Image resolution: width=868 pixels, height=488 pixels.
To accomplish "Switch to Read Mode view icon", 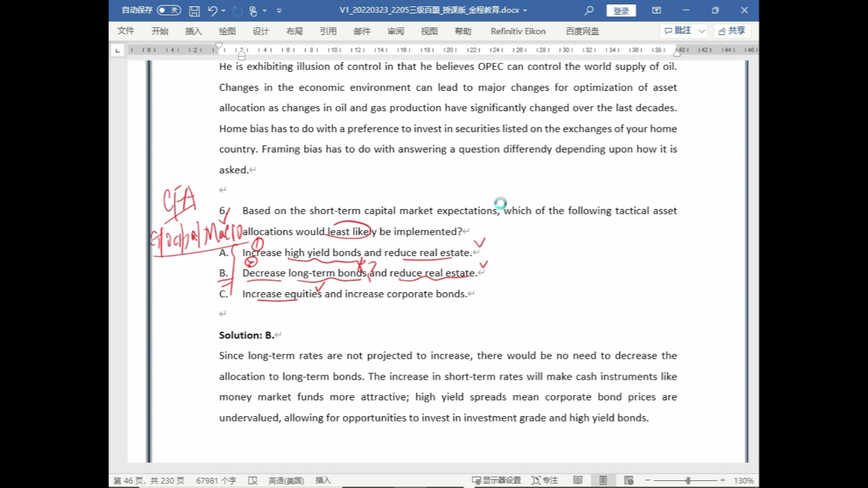I will 577,480.
